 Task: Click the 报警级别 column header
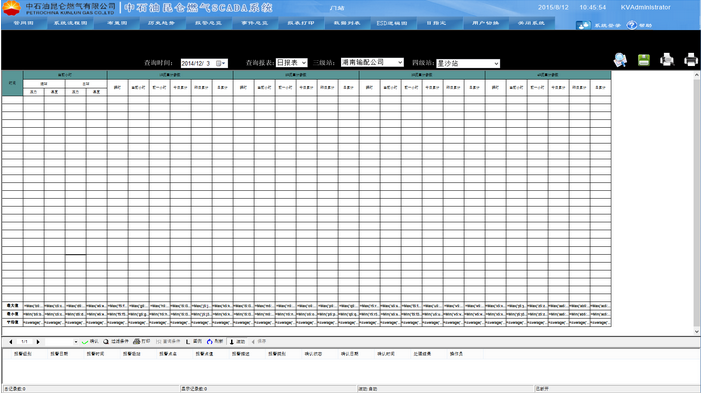(23, 354)
